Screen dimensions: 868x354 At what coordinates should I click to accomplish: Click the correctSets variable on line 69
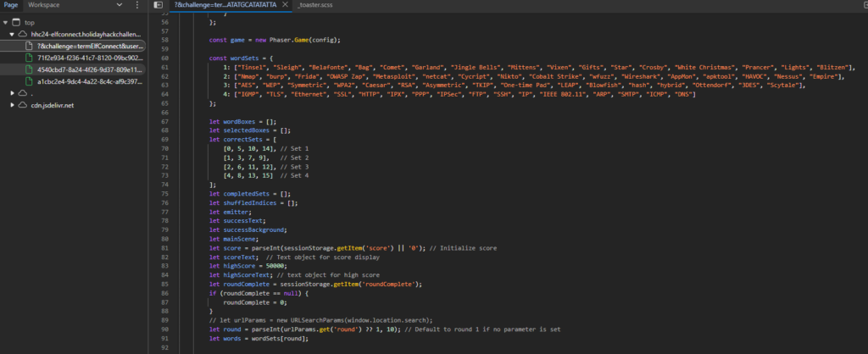click(242, 140)
